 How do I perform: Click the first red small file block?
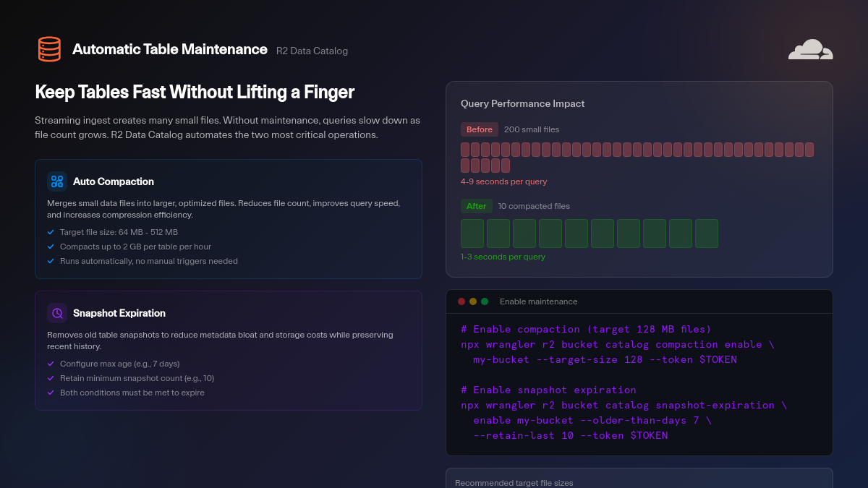[465, 150]
